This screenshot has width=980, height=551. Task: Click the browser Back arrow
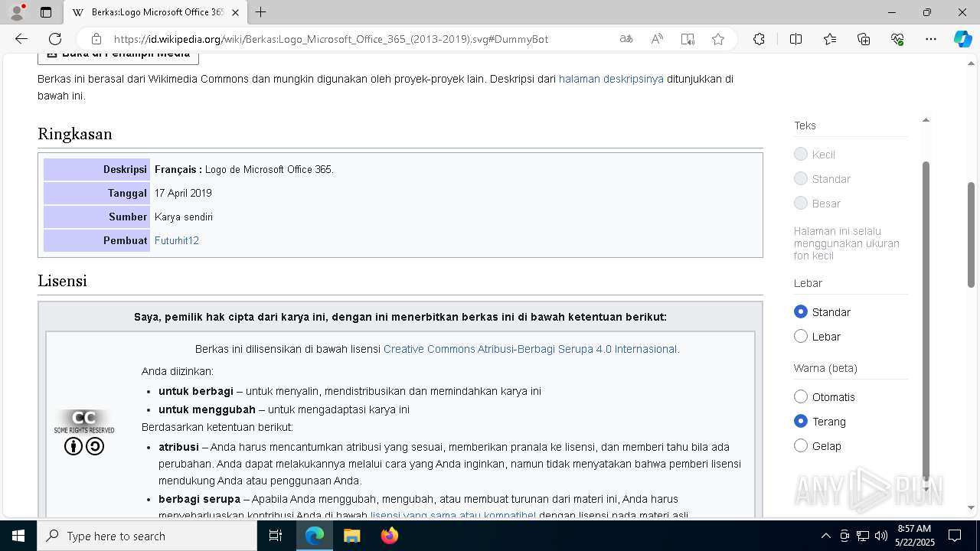pos(21,39)
